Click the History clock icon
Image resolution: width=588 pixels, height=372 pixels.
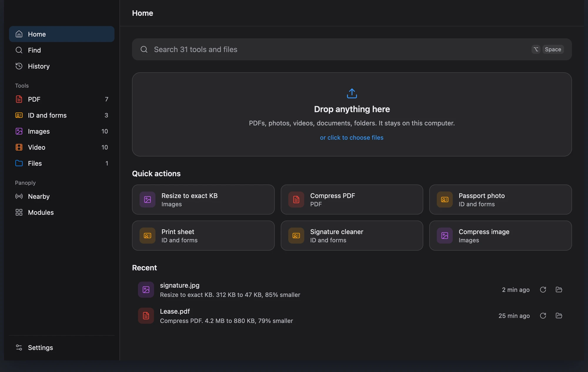pyautogui.click(x=19, y=66)
